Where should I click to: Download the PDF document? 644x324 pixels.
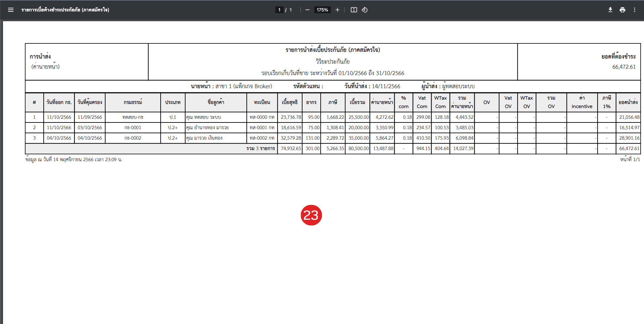[x=610, y=10]
